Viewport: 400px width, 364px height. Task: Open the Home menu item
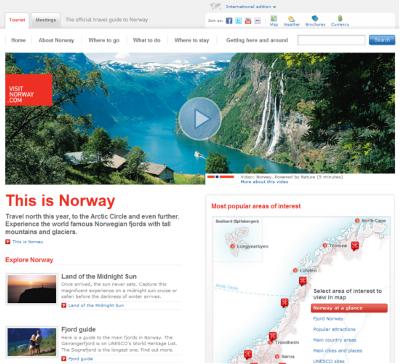tap(18, 40)
